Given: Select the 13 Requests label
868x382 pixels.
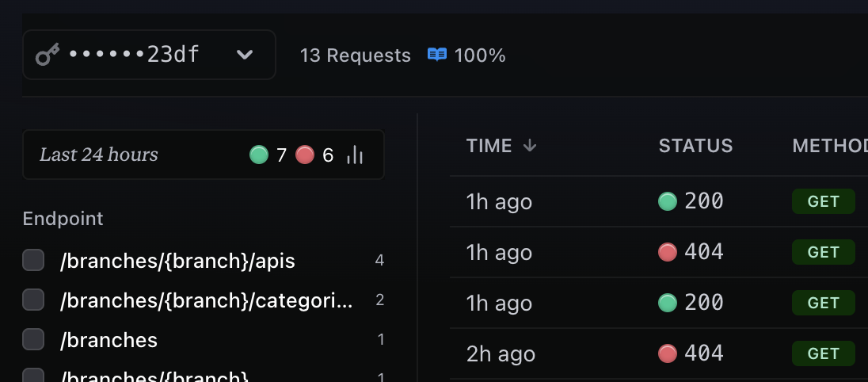Looking at the screenshot, I should (356, 55).
